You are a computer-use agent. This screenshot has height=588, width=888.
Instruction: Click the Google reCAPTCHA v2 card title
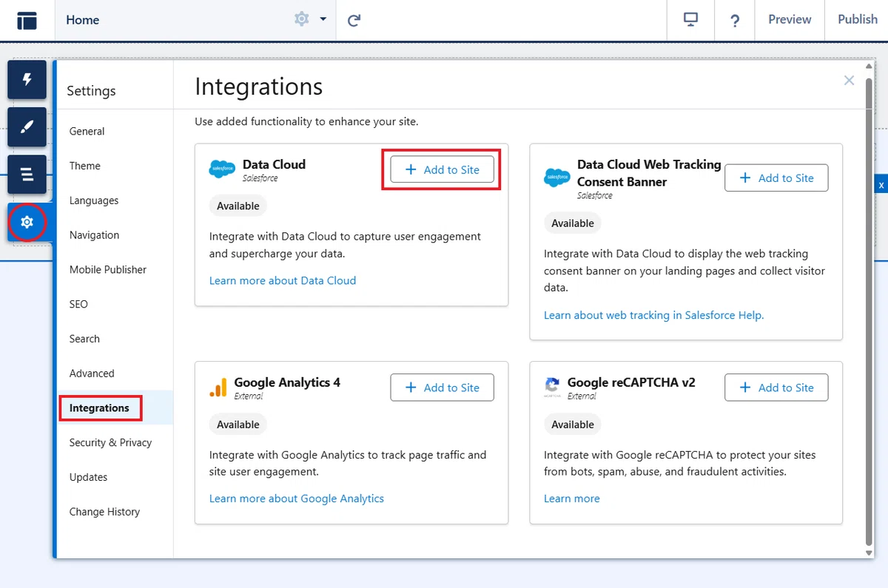(631, 382)
